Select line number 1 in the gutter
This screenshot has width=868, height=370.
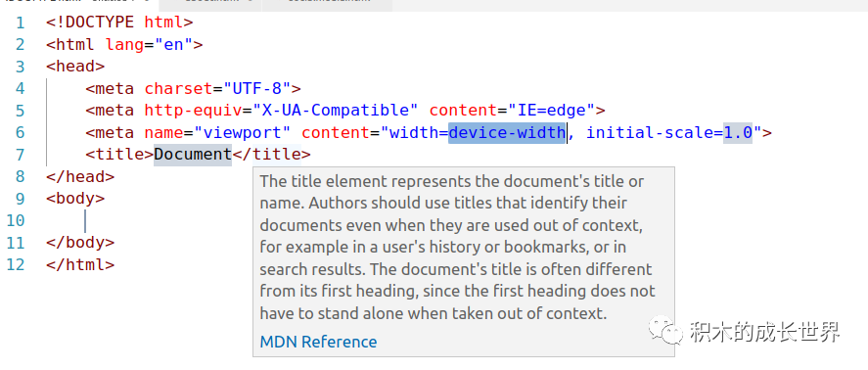point(20,23)
